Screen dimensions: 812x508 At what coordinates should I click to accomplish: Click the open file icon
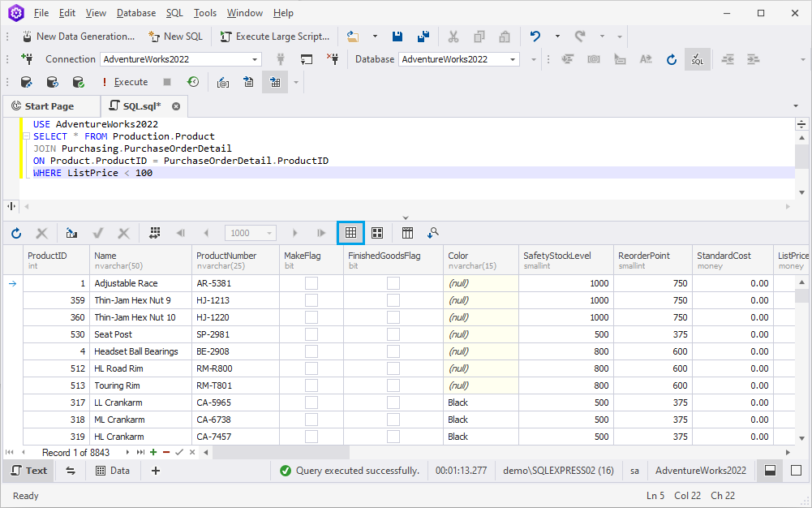[353, 37]
